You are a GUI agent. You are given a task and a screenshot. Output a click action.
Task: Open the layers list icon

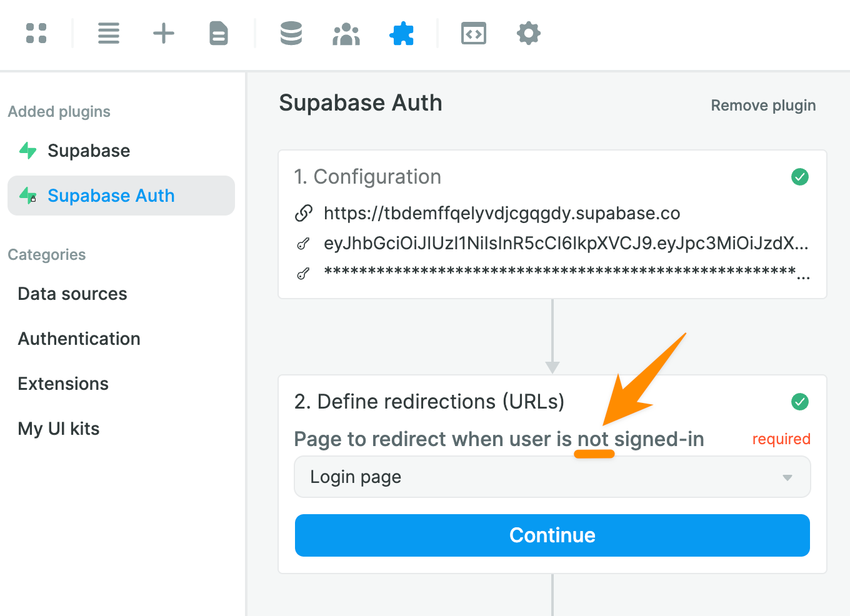click(109, 33)
